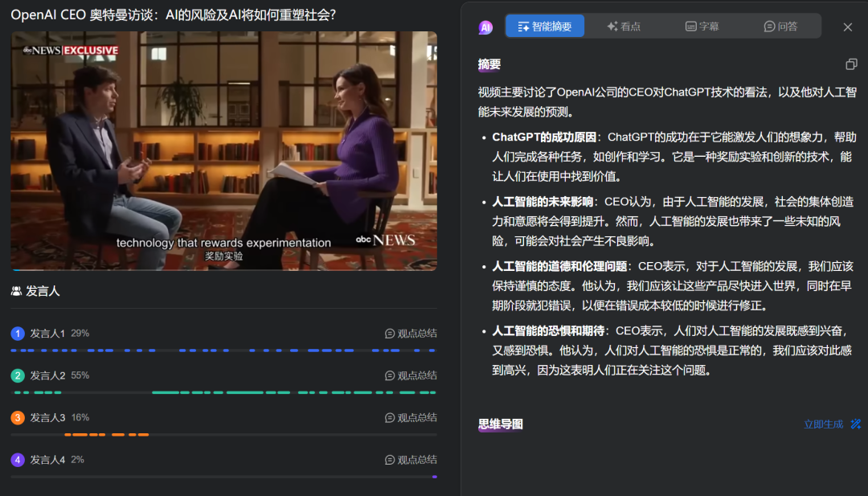868x496 pixels.
Task: Click 立即生成 to generate the mind map
Action: (x=823, y=424)
